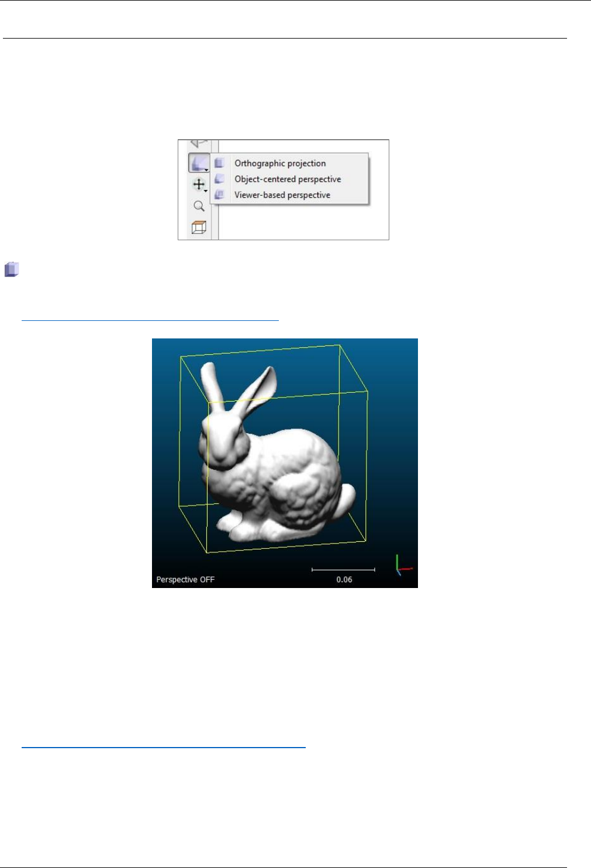
Task: Click the white scale bar above 0.06
Action: pos(343,569)
